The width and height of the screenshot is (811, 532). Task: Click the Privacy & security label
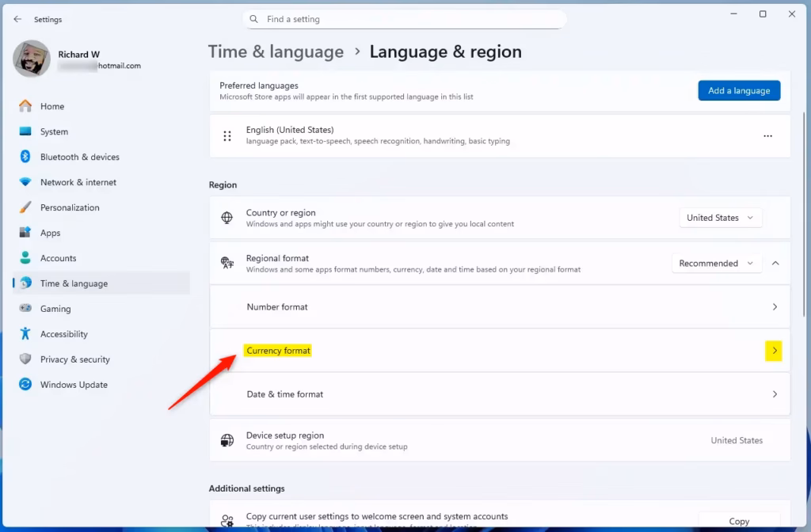click(75, 359)
